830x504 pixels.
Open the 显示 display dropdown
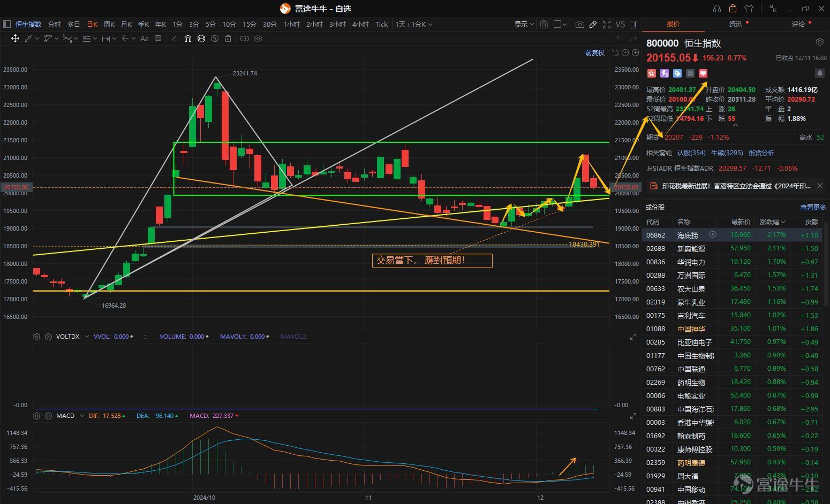pyautogui.click(x=524, y=24)
